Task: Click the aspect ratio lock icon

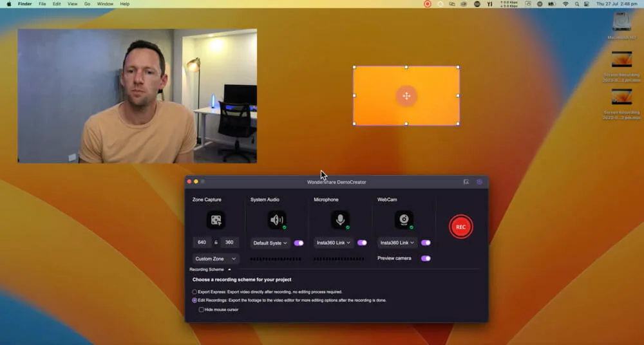Action: 216,243
